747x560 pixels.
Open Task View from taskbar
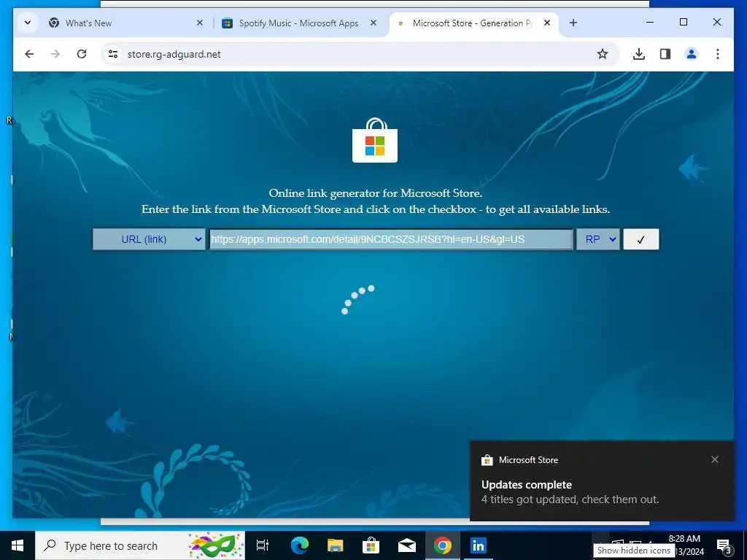point(263,545)
